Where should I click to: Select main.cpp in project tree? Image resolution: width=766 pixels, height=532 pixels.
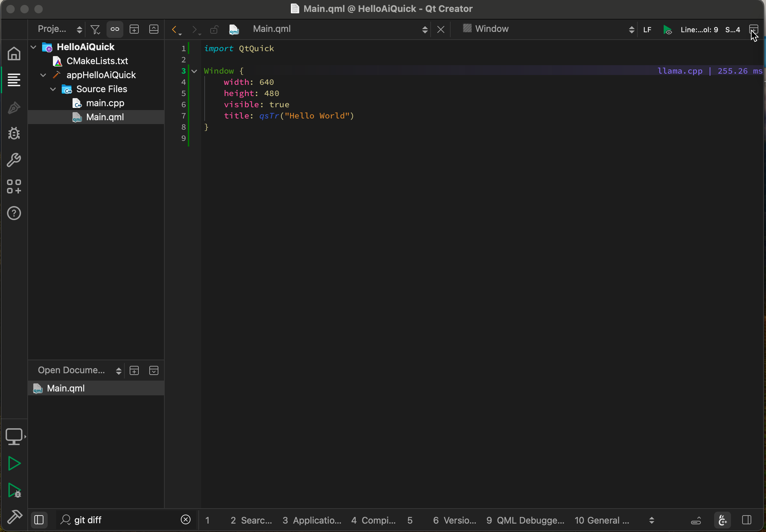[105, 103]
